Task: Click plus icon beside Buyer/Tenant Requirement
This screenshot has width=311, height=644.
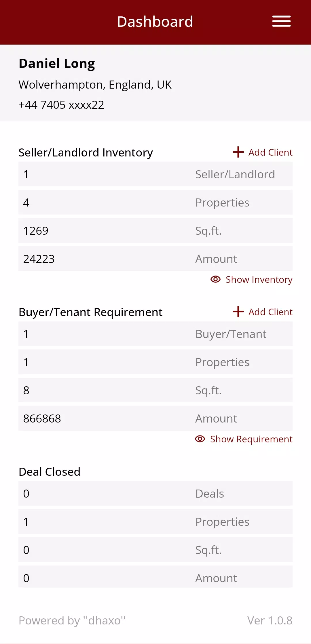Action: pos(238,312)
